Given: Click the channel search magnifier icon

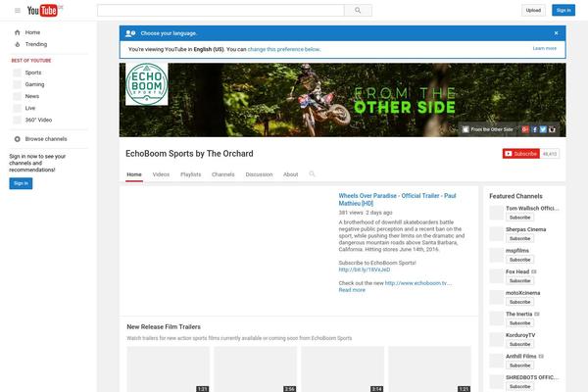Looking at the screenshot, I should [x=312, y=174].
